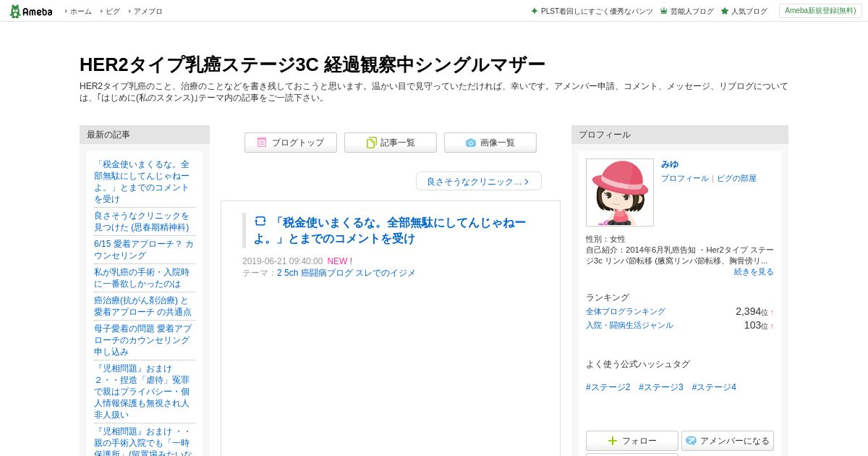The height and width of the screenshot is (456, 868).
Task: Open the blog title HER2タイプ乳癌ステージ3C
Action: (x=312, y=64)
